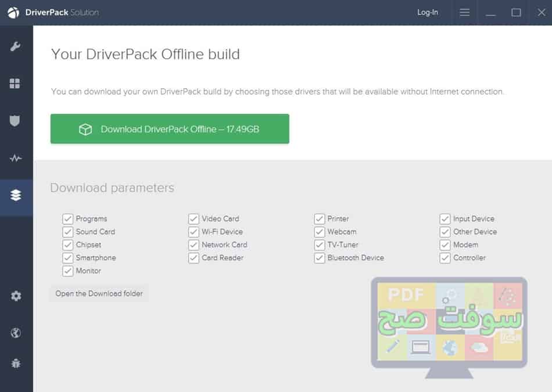The height and width of the screenshot is (392, 552).
Task: Click the shield Protection icon in sidebar
Action: click(16, 121)
